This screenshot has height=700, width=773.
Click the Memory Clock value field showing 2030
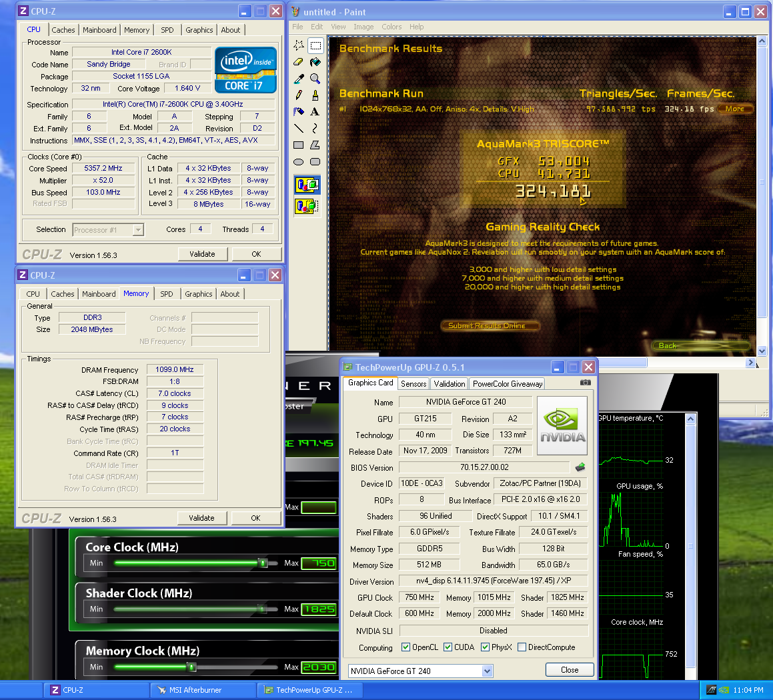coord(319,667)
